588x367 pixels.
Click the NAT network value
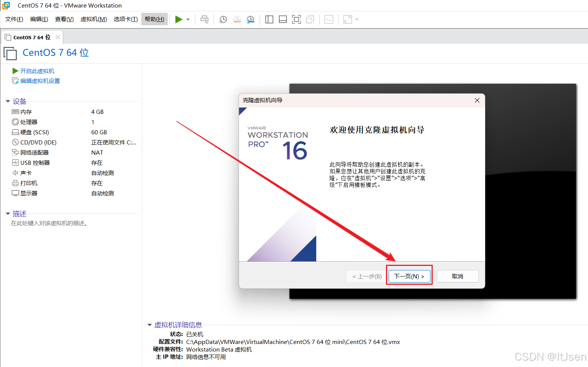97,152
